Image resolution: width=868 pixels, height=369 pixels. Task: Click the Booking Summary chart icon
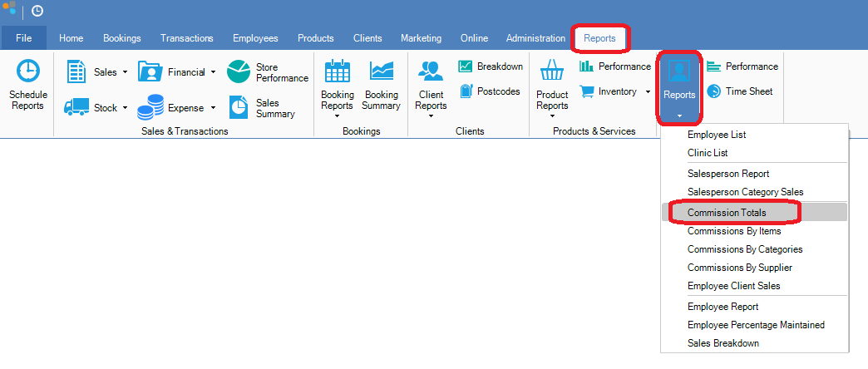381,71
